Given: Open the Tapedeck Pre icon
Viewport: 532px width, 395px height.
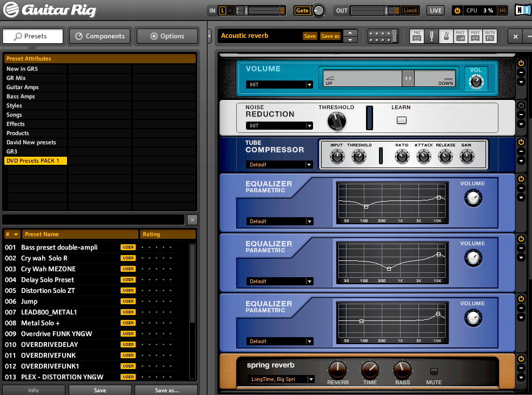Looking at the screenshot, I should [417, 36].
